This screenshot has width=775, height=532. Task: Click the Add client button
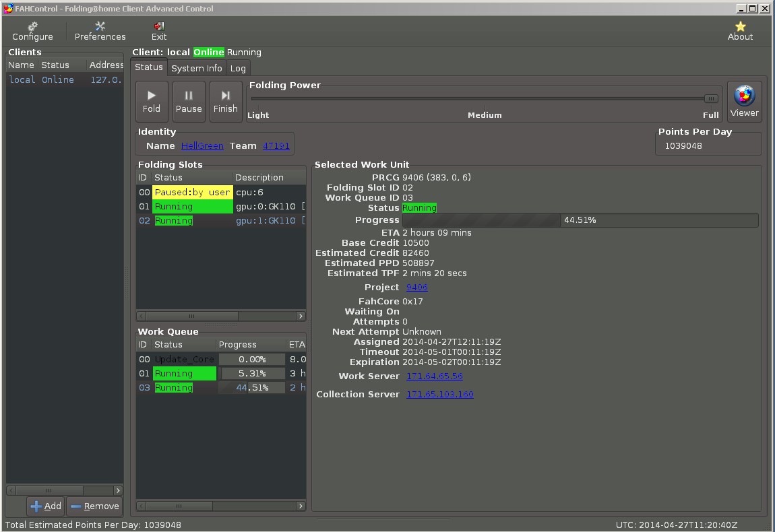click(x=46, y=506)
